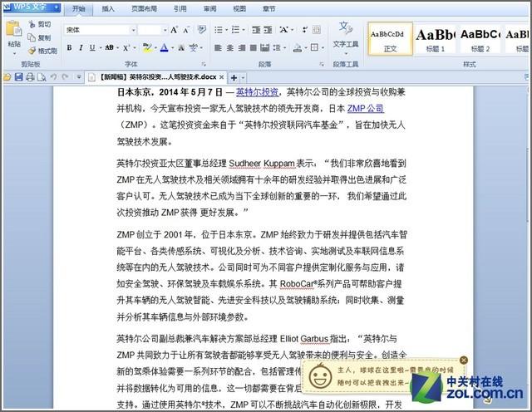This screenshot has width=532, height=412.
Task: Click the Cut (剪切) scissors button
Action: (40, 24)
